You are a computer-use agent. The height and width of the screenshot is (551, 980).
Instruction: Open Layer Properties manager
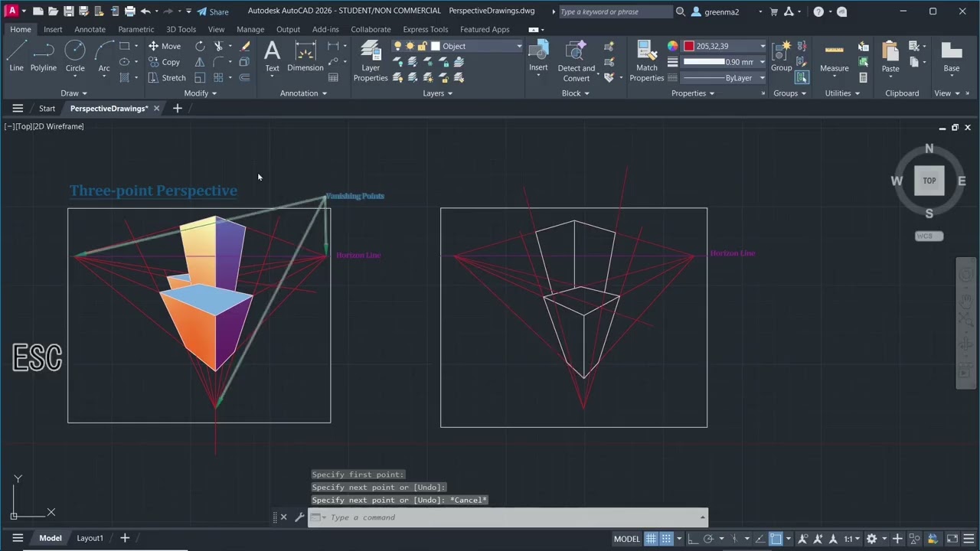tap(371, 61)
